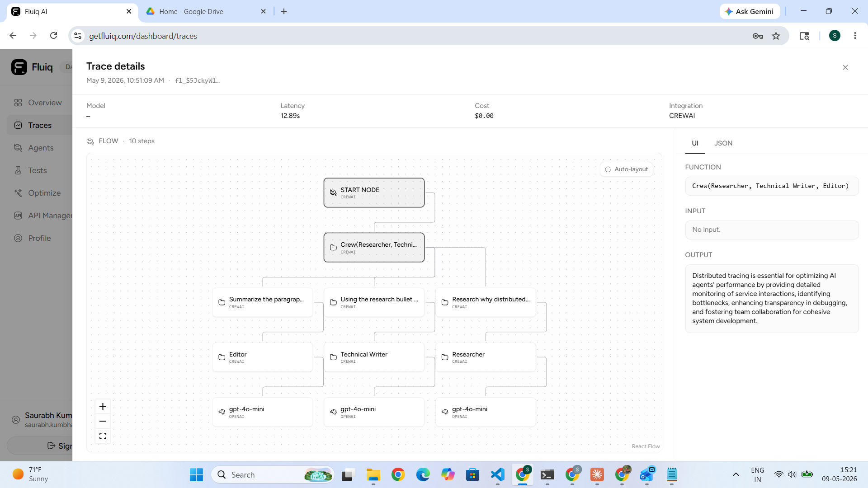The height and width of the screenshot is (488, 868).
Task: Click the function text Crew(Researcher, Technical Writer, Editor)
Action: (770, 186)
